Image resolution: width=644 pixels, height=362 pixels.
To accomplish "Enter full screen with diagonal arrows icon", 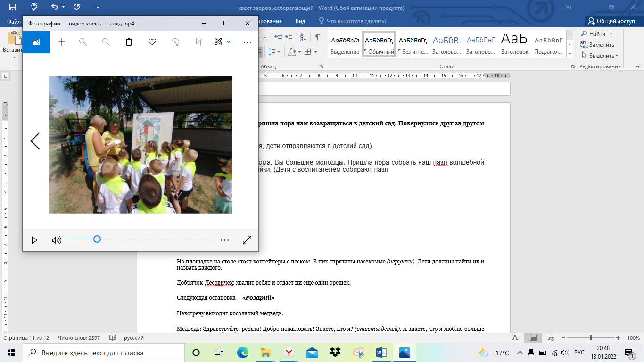I will coord(247,240).
